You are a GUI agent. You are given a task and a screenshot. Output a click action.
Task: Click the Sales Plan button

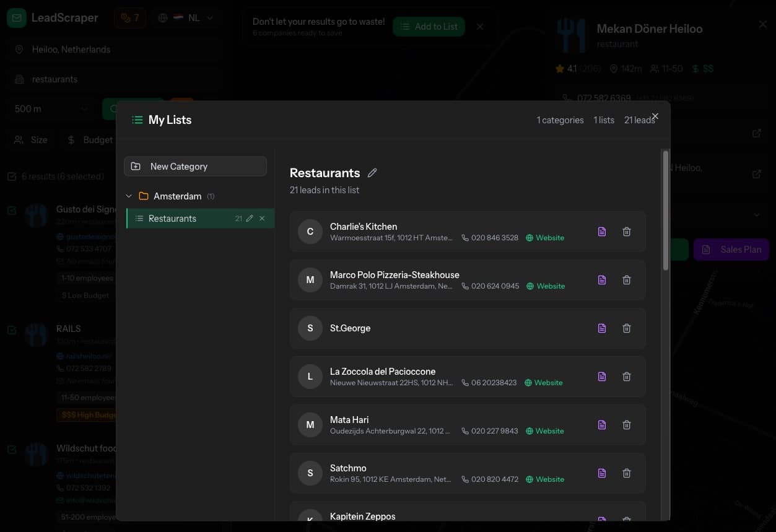(731, 249)
